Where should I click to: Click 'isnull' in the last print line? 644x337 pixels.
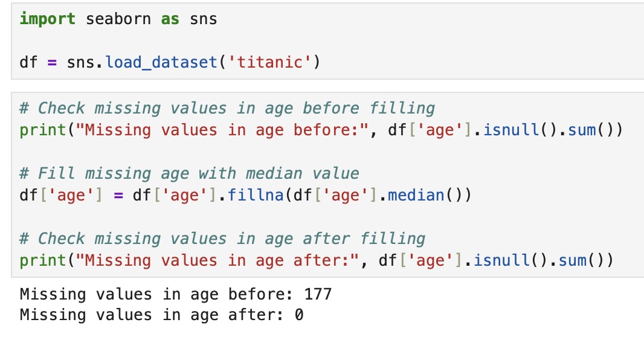click(x=501, y=260)
